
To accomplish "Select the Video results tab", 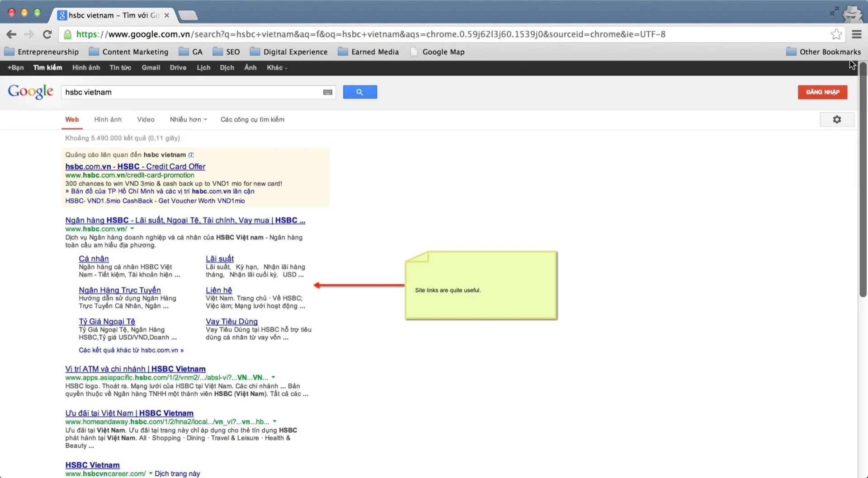I will coord(146,120).
